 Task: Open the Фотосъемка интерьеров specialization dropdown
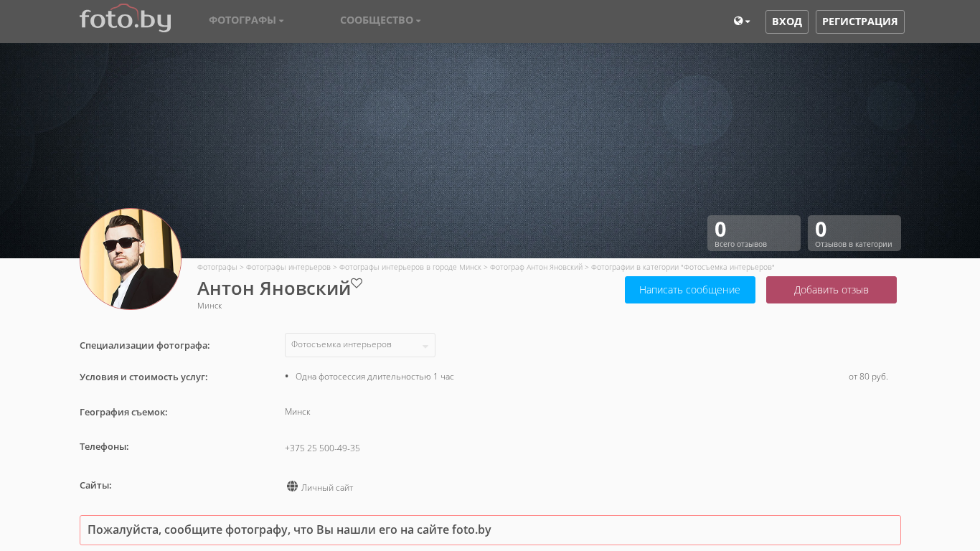359,345
